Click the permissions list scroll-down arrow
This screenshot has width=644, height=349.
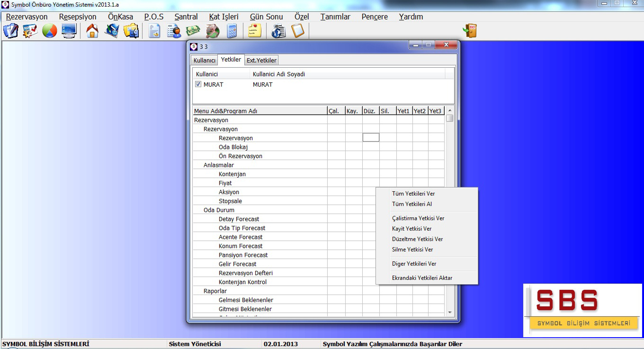point(450,313)
